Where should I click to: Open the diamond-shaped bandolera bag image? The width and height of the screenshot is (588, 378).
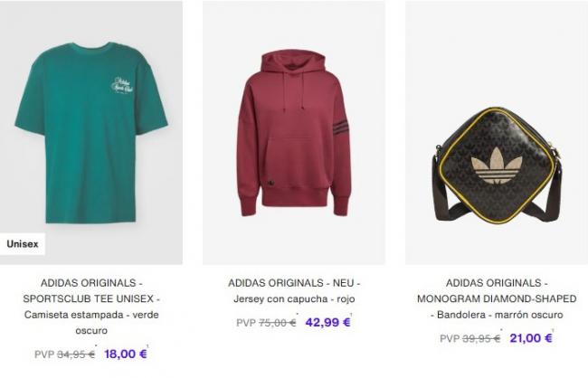497,132
